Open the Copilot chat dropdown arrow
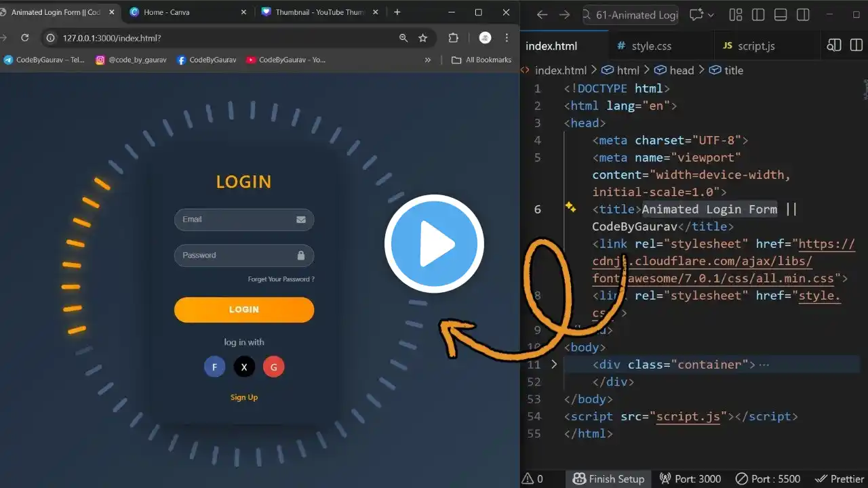Image resolution: width=868 pixels, height=488 pixels. point(711,15)
